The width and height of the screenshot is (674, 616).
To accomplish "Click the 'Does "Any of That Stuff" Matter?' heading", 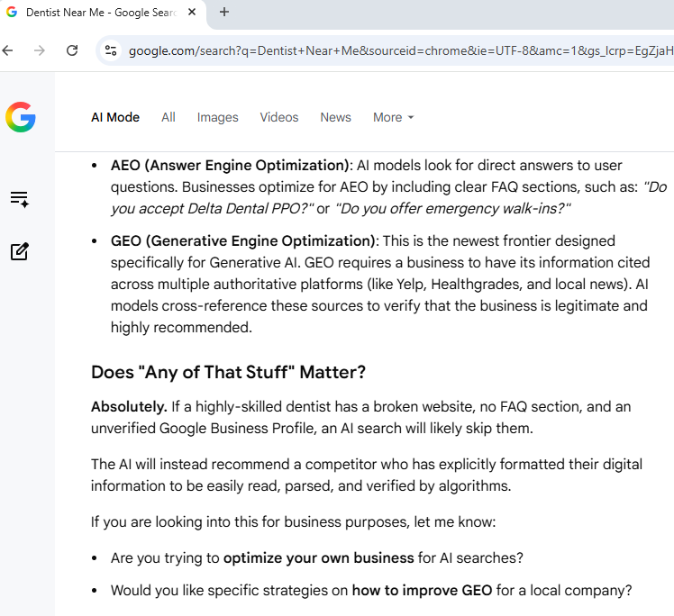I will pyautogui.click(x=228, y=372).
